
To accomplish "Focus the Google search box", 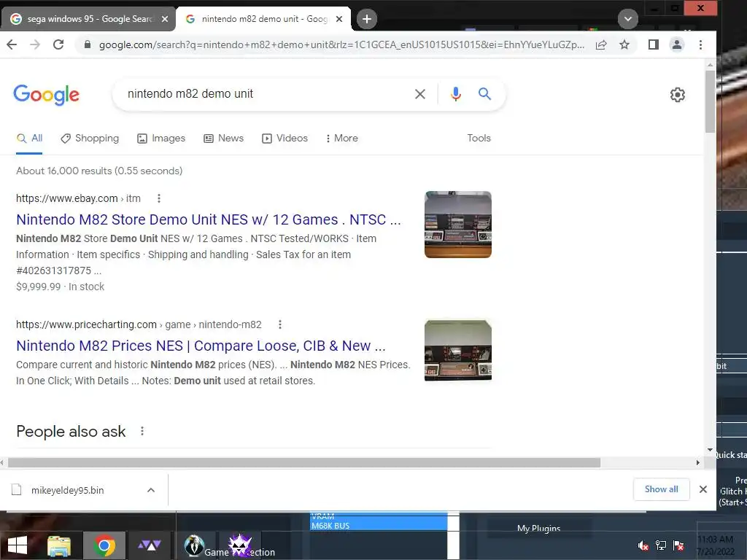I will [x=267, y=94].
